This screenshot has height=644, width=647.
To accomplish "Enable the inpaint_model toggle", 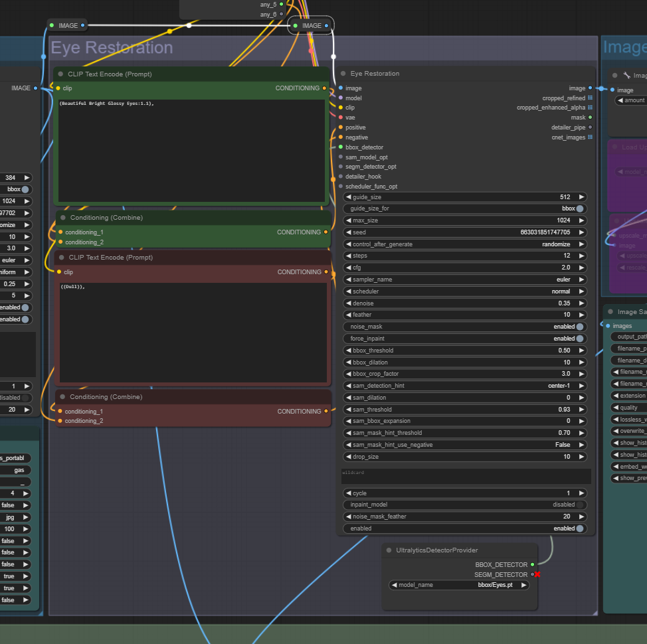I will (x=579, y=505).
